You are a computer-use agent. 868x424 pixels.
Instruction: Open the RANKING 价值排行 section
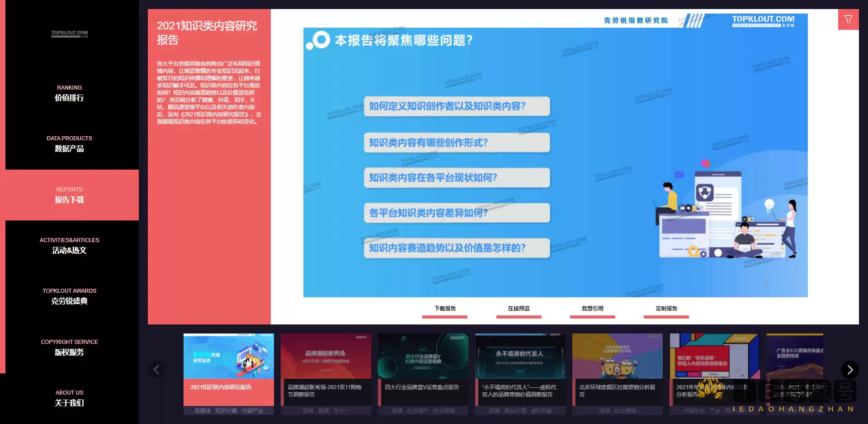coord(69,93)
